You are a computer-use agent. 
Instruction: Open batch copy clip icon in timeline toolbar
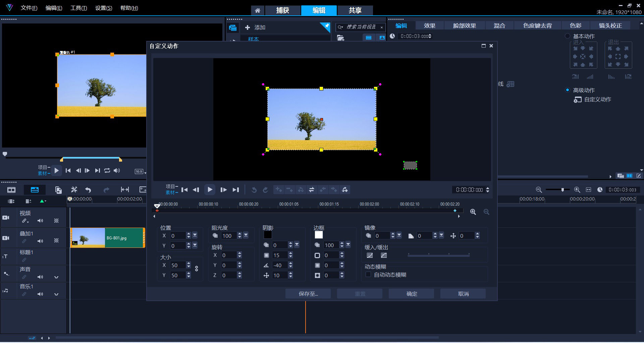click(x=58, y=190)
